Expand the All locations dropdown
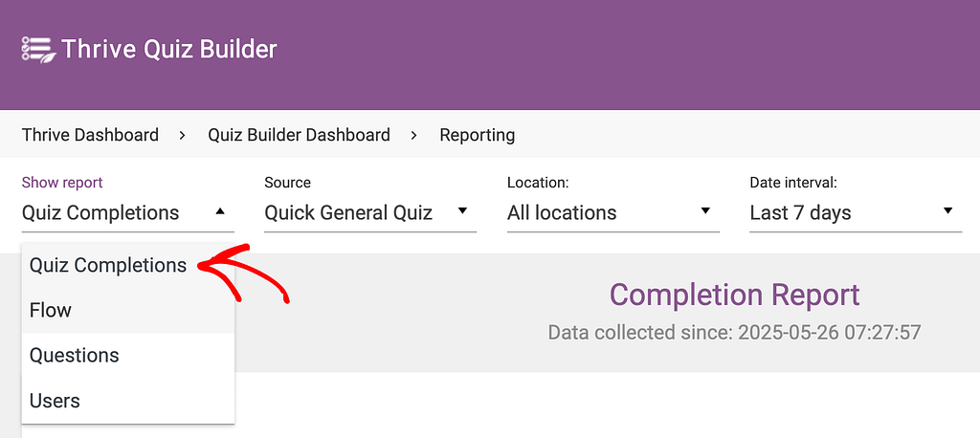This screenshot has height=438, width=980. click(613, 213)
